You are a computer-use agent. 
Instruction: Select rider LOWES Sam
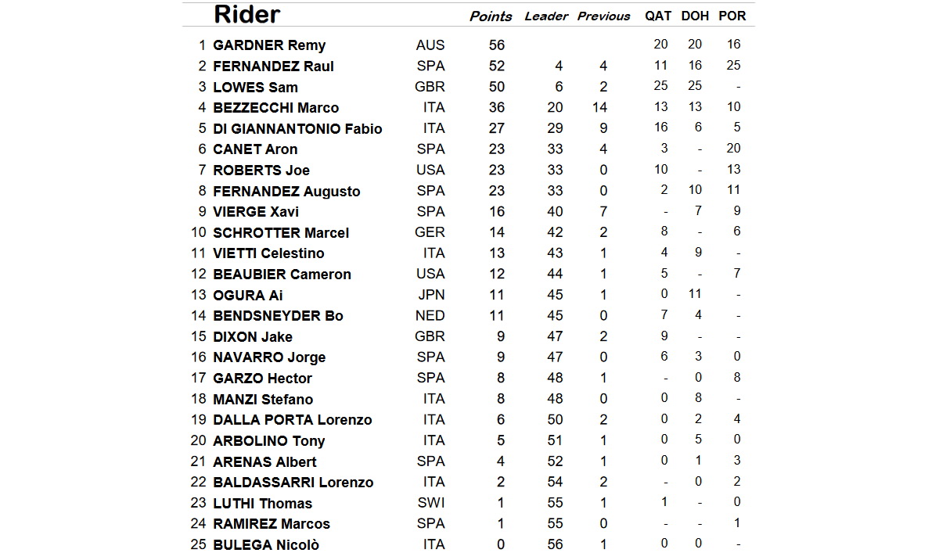(255, 87)
